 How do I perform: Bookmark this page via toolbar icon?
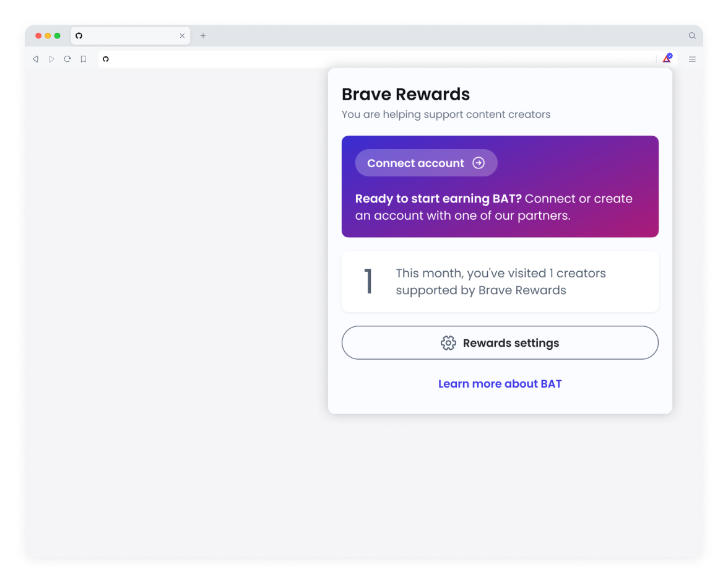point(83,59)
